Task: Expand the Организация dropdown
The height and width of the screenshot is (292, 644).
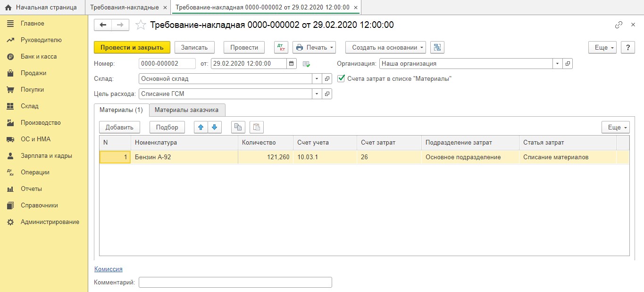Action: point(558,63)
